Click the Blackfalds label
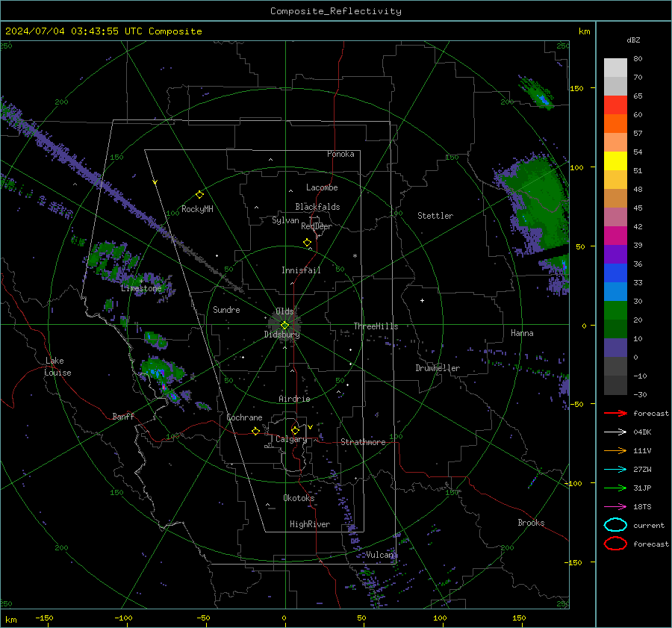The width and height of the screenshot is (672, 628). tap(317, 207)
